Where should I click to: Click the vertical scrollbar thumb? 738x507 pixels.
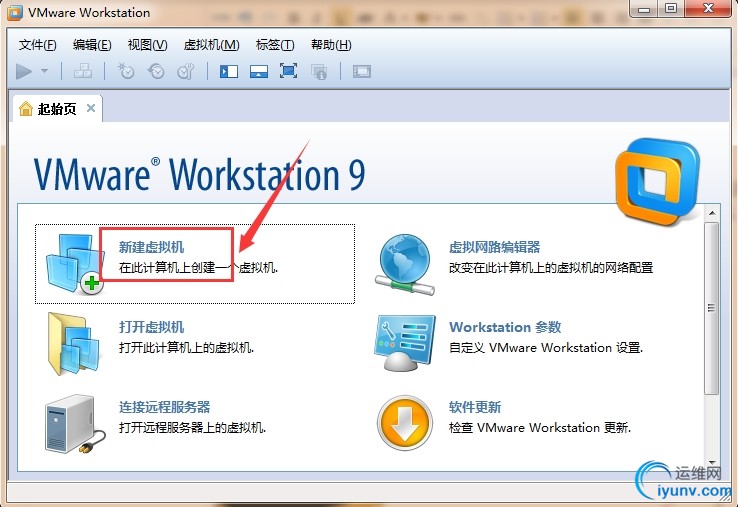click(x=712, y=308)
